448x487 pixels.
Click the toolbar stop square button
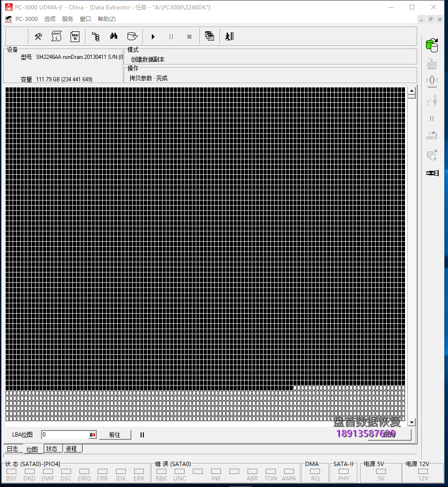coord(189,36)
